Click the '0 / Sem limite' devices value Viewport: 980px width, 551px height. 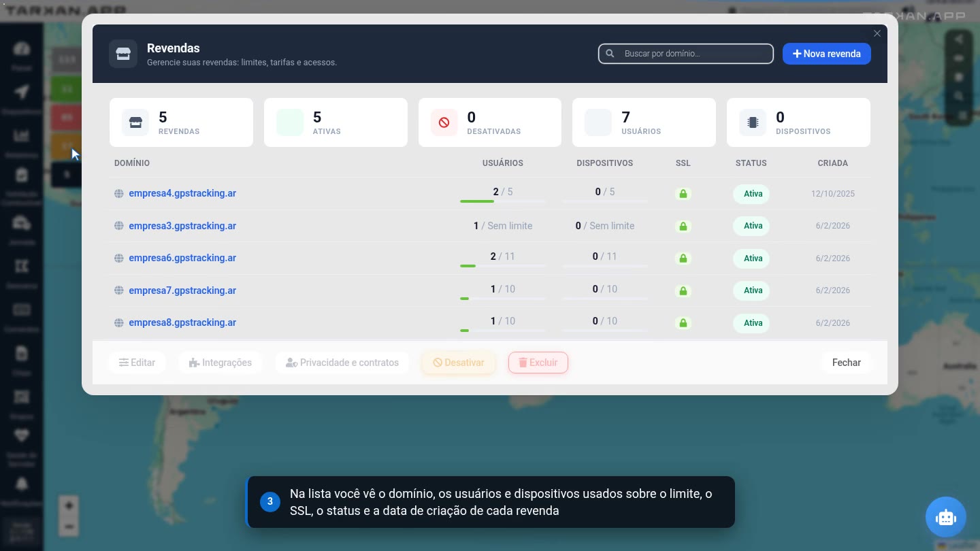pos(605,226)
